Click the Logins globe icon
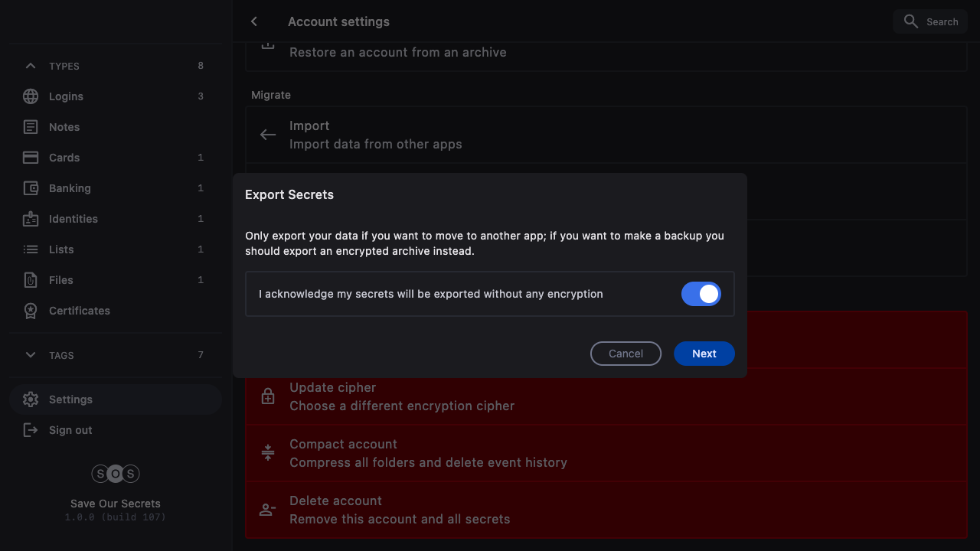 (x=31, y=96)
